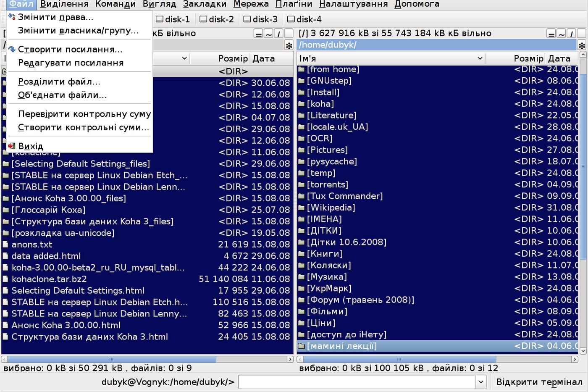Click the file icon next to kohaclone.tar.bz2

[5, 279]
